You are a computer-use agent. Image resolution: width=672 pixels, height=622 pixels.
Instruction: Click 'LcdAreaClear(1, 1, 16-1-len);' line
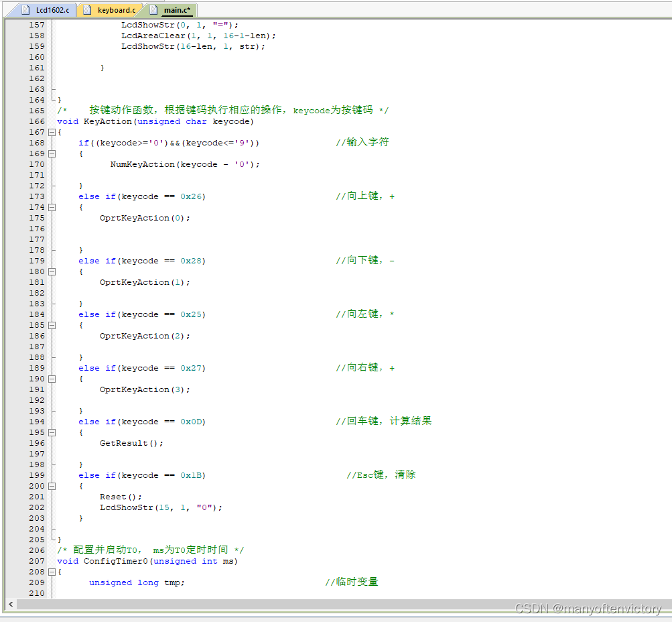(x=198, y=36)
